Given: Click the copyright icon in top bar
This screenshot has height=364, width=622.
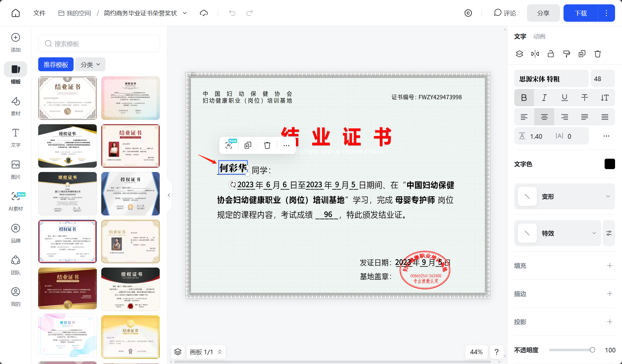Looking at the screenshot, I should [468, 13].
